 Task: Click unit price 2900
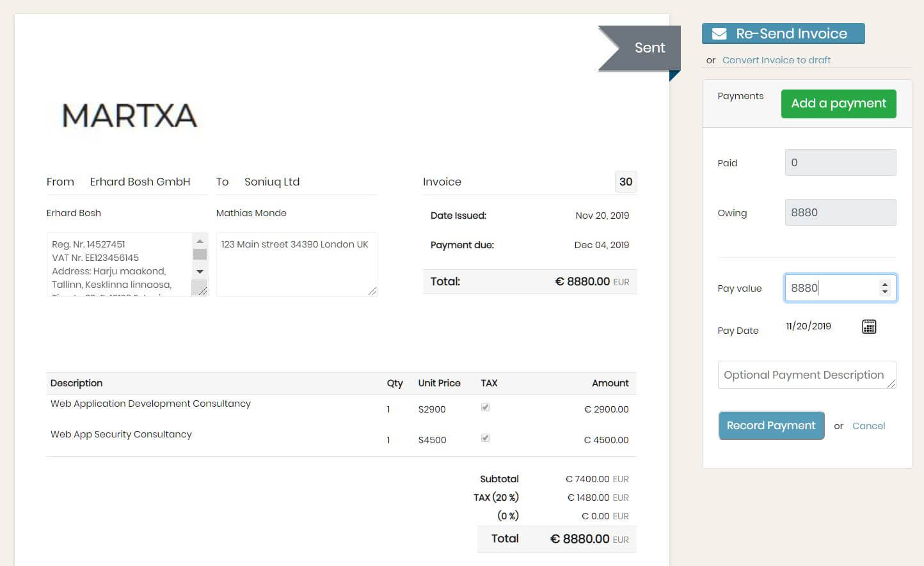click(432, 409)
